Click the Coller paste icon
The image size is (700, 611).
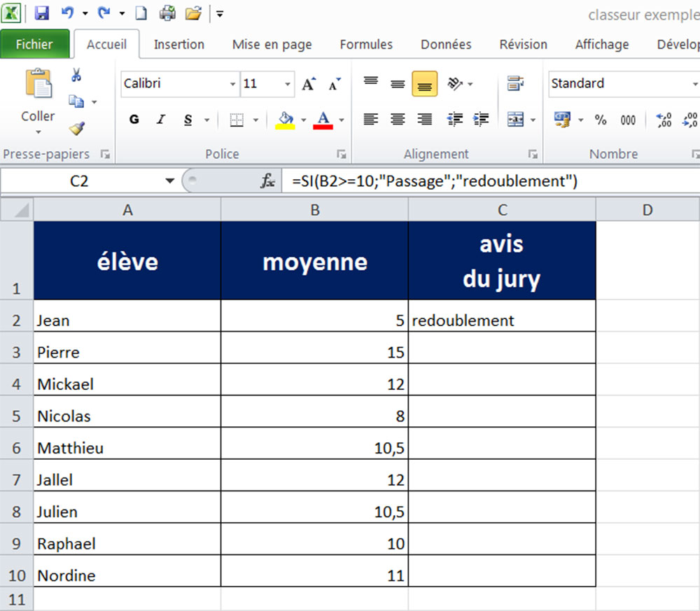[x=38, y=83]
